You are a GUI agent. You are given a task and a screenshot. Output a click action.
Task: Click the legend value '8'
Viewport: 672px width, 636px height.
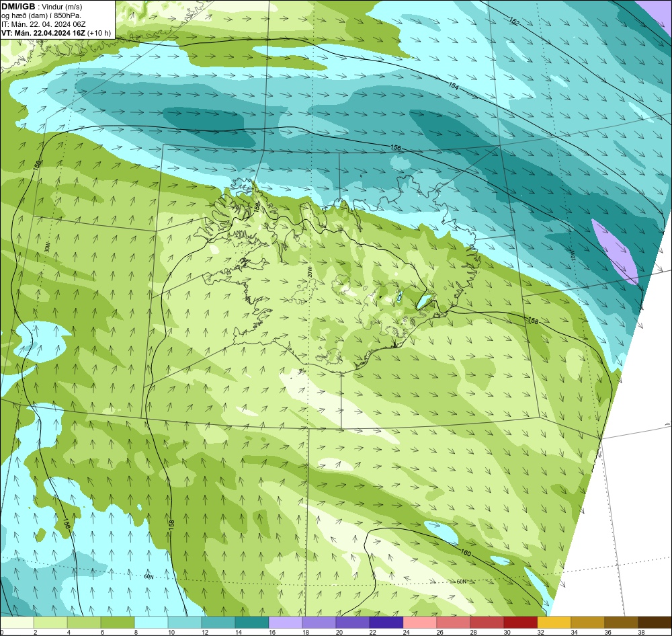[134, 632]
